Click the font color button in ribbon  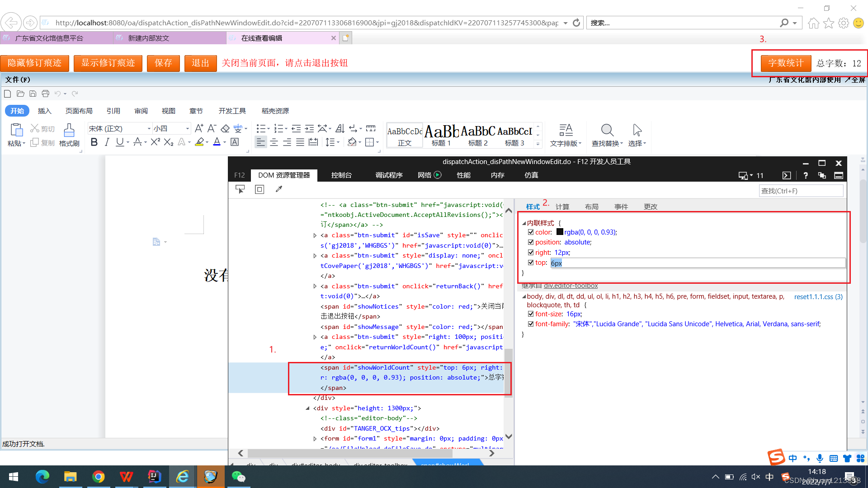click(217, 142)
